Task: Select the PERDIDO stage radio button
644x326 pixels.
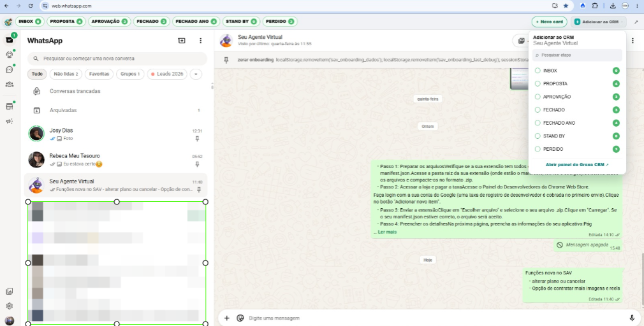Action: (x=538, y=149)
